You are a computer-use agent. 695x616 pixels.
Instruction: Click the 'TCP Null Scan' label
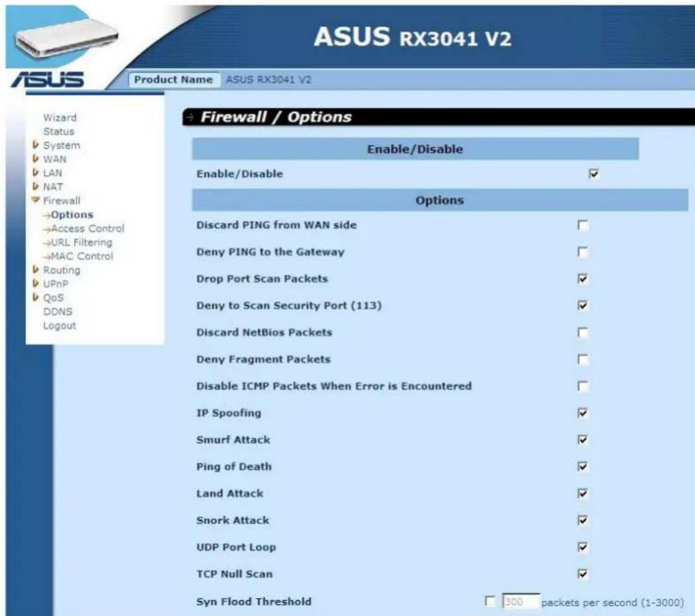click(x=235, y=574)
